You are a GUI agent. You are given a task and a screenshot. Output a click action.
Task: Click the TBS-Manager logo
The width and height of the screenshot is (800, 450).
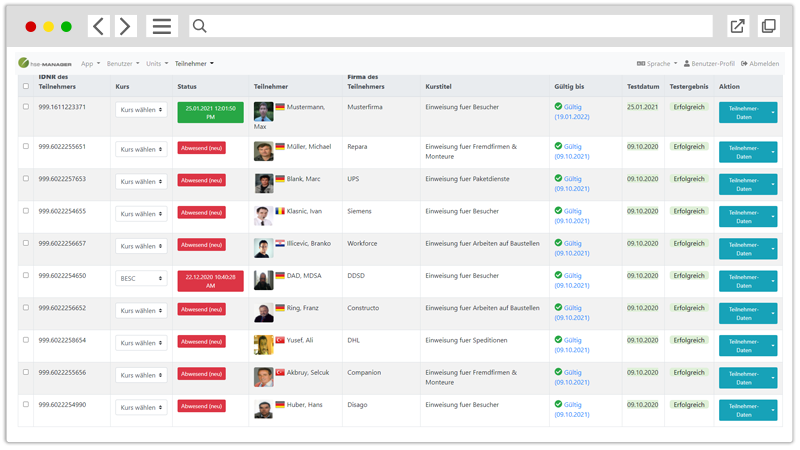coord(45,63)
